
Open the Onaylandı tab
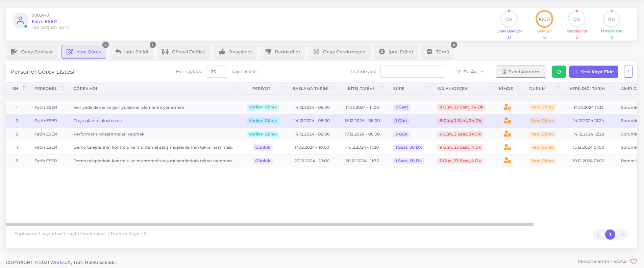coord(236,52)
